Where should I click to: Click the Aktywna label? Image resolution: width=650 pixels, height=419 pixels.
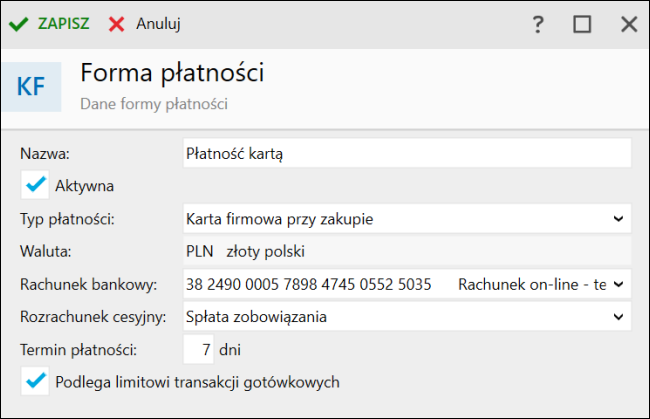[85, 186]
